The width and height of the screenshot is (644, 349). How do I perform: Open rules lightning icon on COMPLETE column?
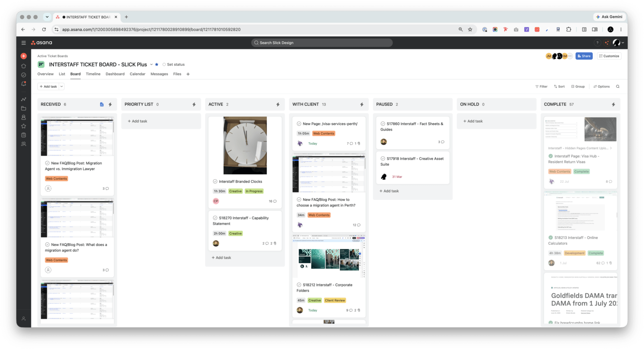[x=613, y=104]
